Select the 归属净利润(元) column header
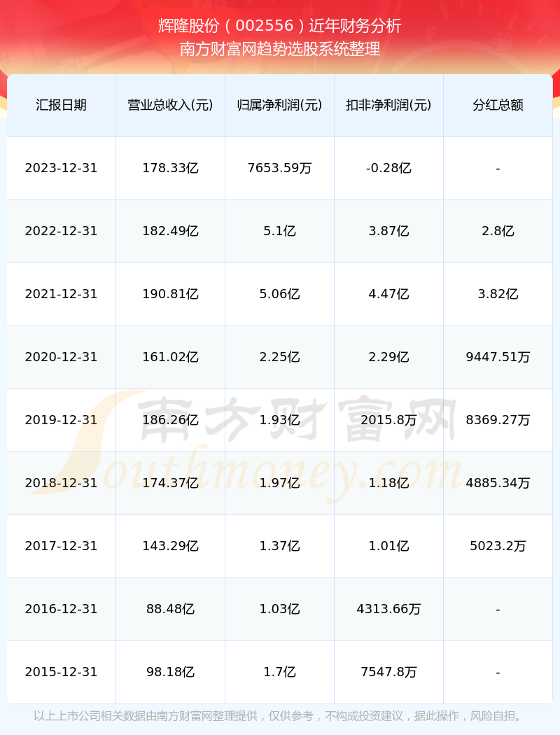This screenshot has width=560, height=735. point(280,105)
